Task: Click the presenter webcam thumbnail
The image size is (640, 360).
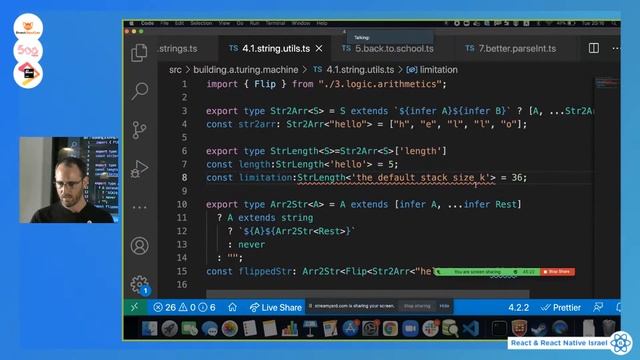Action: click(x=69, y=180)
